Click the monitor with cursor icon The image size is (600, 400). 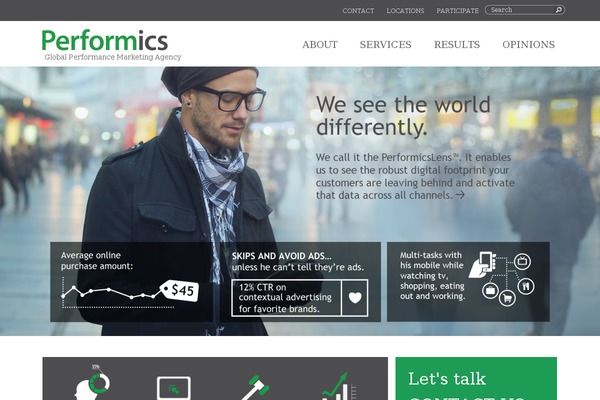point(174,389)
